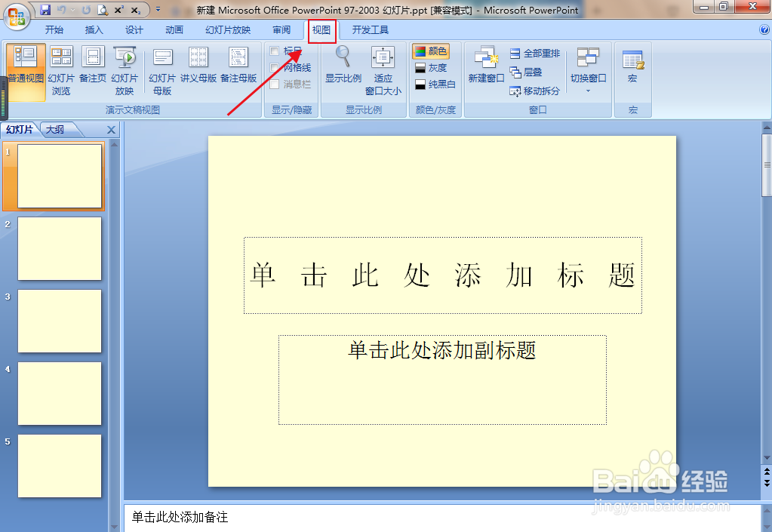Open the 开始 Home tab
This screenshot has width=772, height=532.
tap(54, 30)
